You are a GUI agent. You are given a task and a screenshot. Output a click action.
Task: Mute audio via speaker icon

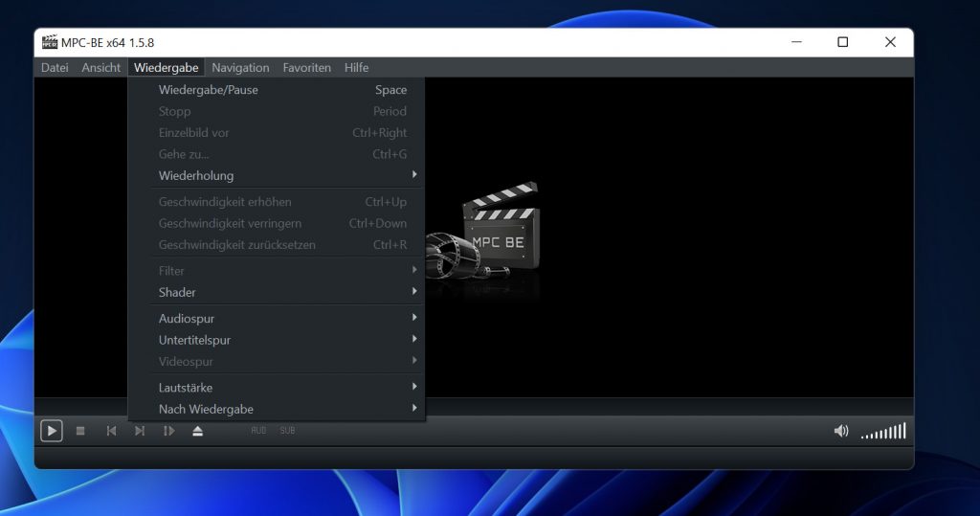click(x=841, y=431)
